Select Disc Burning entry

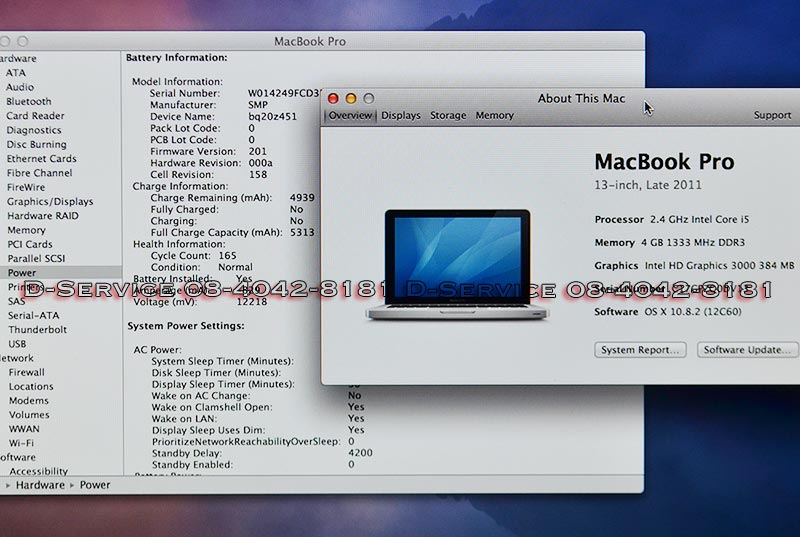[36, 144]
